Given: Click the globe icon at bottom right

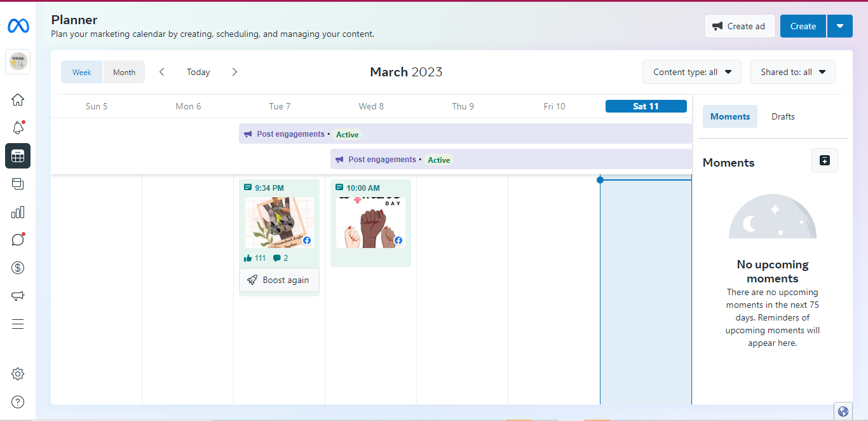Looking at the screenshot, I should coord(843,411).
